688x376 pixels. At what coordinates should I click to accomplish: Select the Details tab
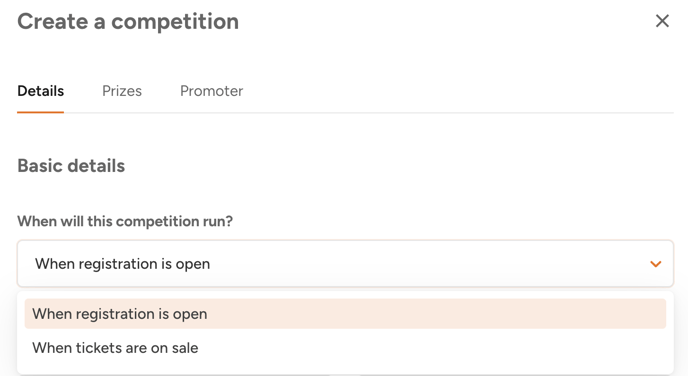40,91
